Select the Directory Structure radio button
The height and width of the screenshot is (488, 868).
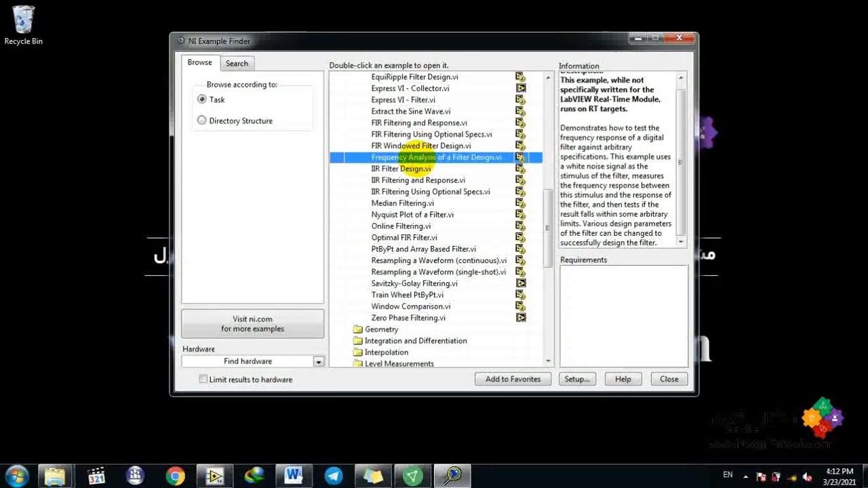coord(202,121)
